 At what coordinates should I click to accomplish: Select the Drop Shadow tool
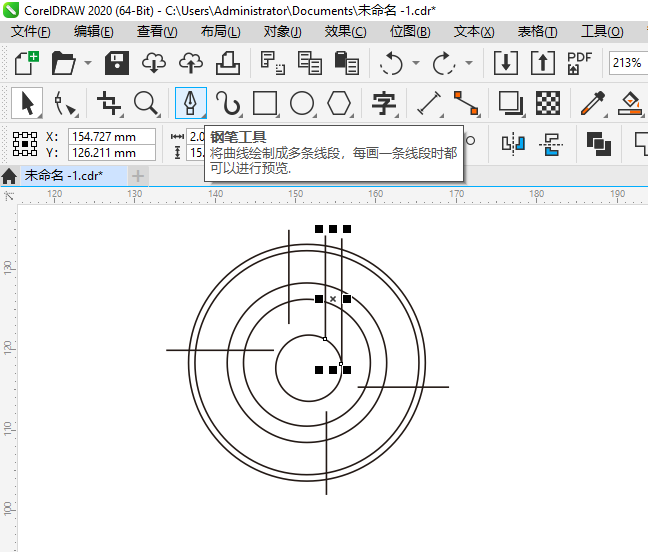click(511, 103)
